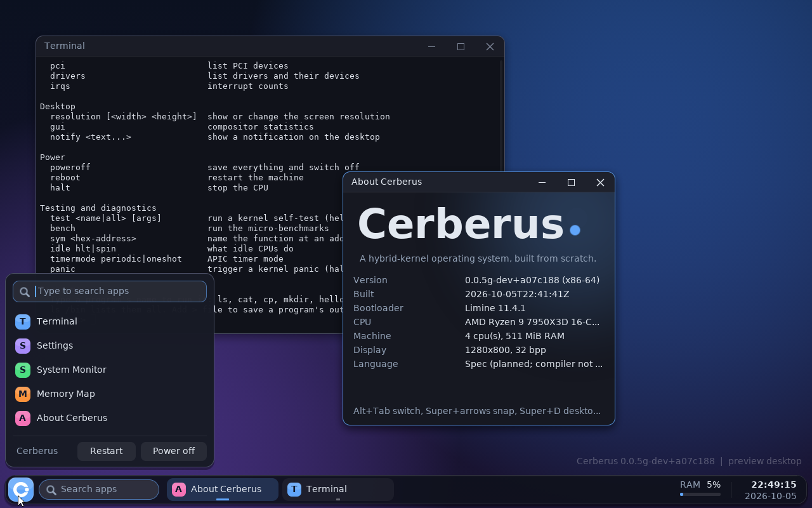Maximize the Terminal window
The height and width of the screenshot is (508, 812).
click(461, 46)
